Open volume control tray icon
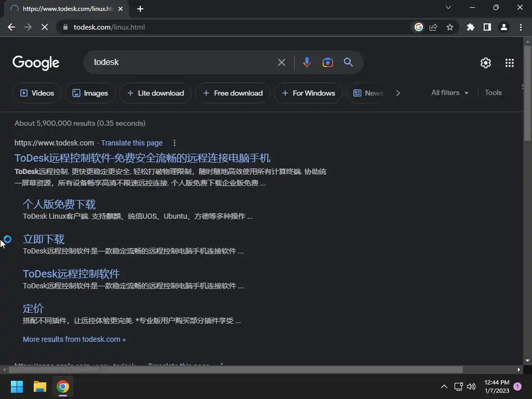This screenshot has width=532, height=399. click(471, 387)
